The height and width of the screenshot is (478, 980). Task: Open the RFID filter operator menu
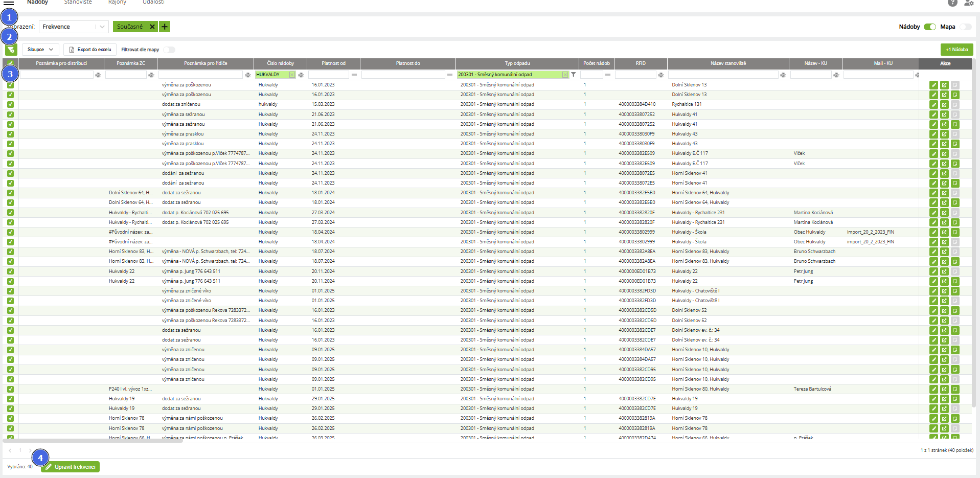pyautogui.click(x=661, y=75)
